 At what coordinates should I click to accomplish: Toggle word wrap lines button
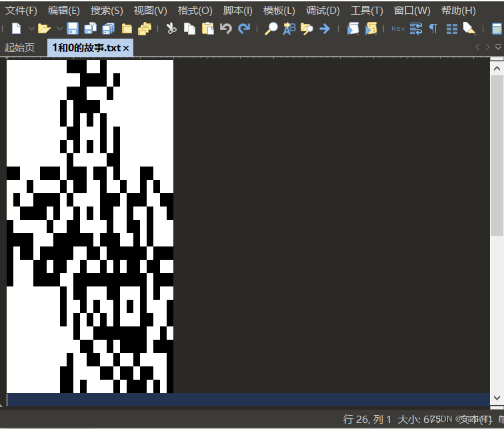[416, 29]
